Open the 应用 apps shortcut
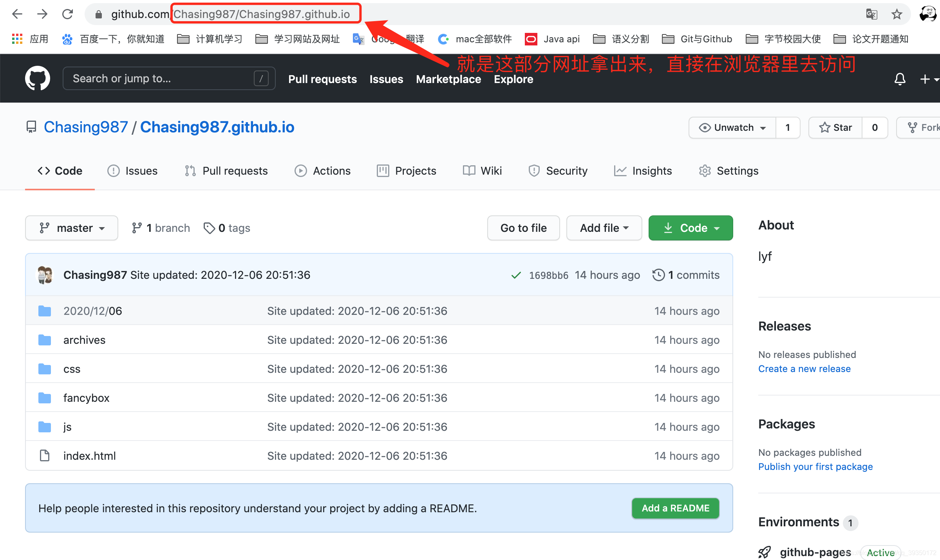 pos(30,39)
